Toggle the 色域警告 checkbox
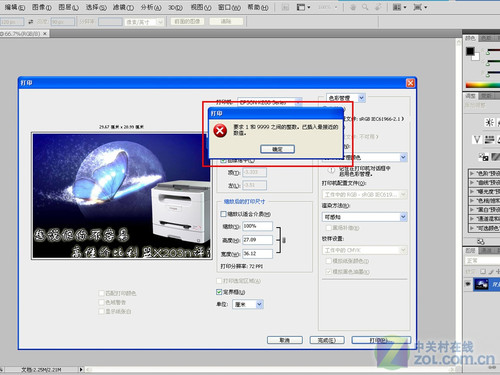The width and height of the screenshot is (500, 375). [x=101, y=302]
